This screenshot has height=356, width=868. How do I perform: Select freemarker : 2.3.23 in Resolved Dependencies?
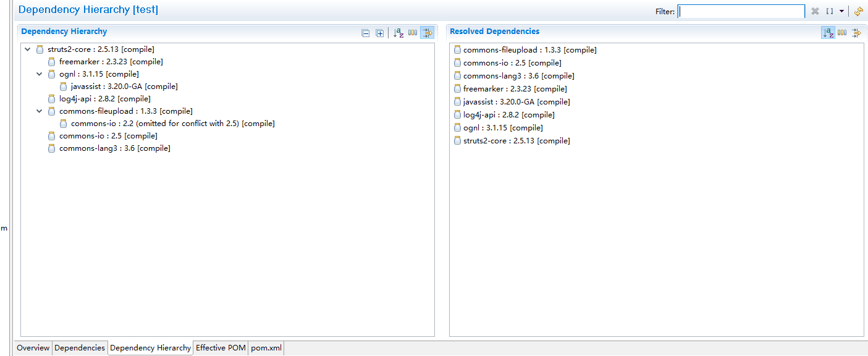[x=515, y=89]
